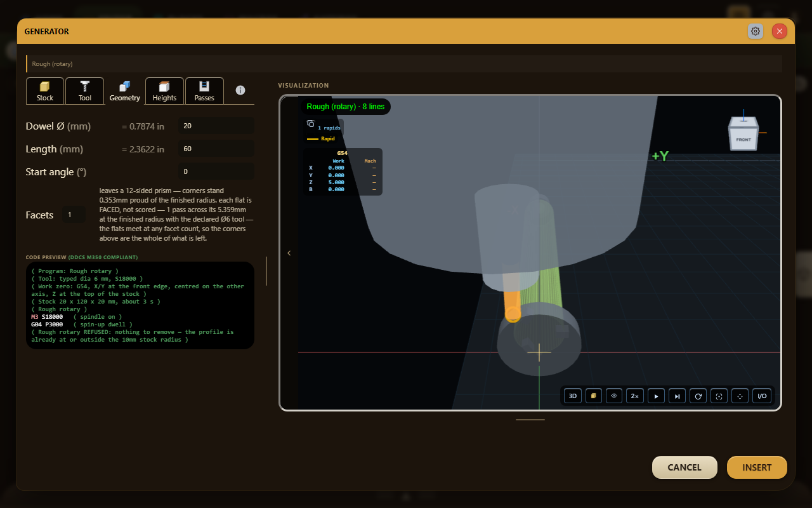Click the G54 coordinate header
Screen dimensions: 812x508
pyautogui.click(x=342, y=153)
